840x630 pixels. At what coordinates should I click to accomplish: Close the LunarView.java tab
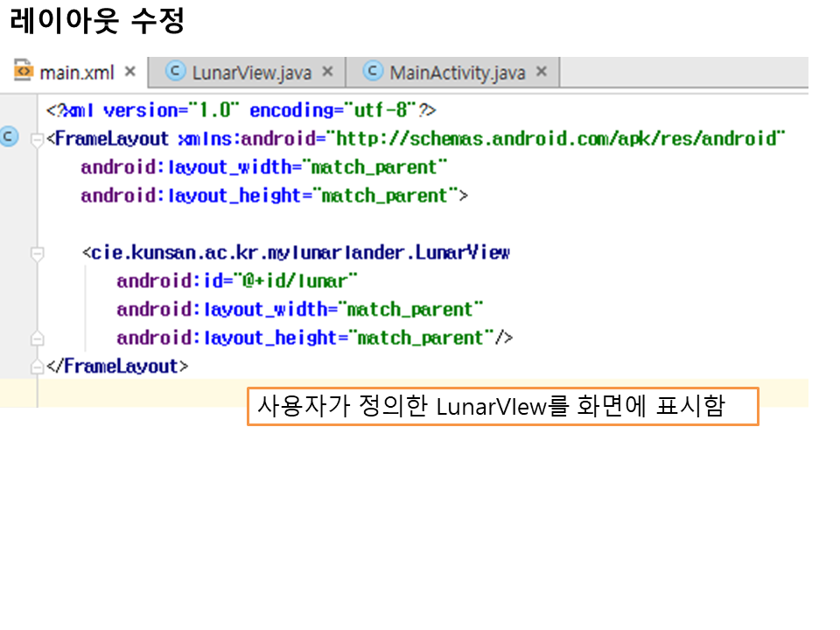point(328,72)
